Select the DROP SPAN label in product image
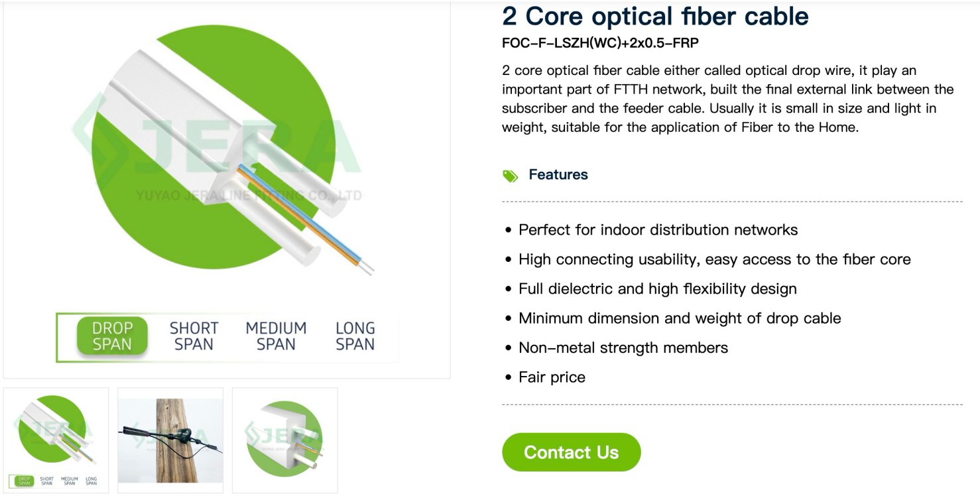Screen dimensions: 980x496 coord(112,336)
